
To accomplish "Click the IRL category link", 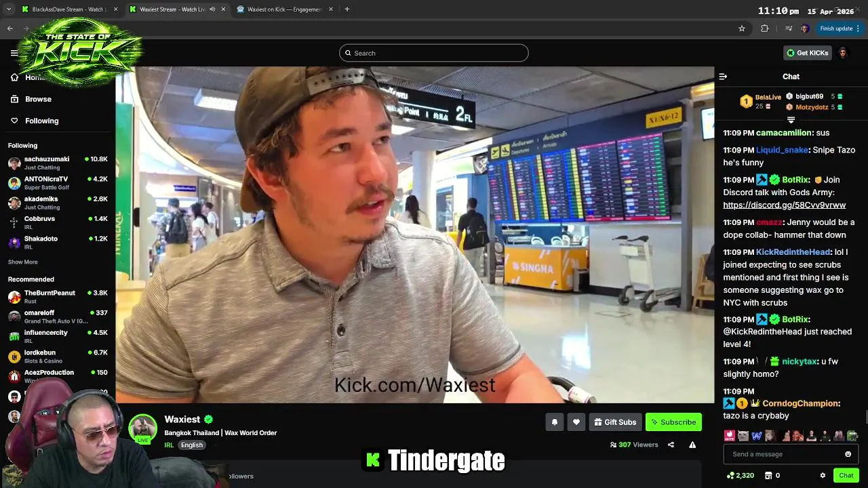I will [x=169, y=445].
